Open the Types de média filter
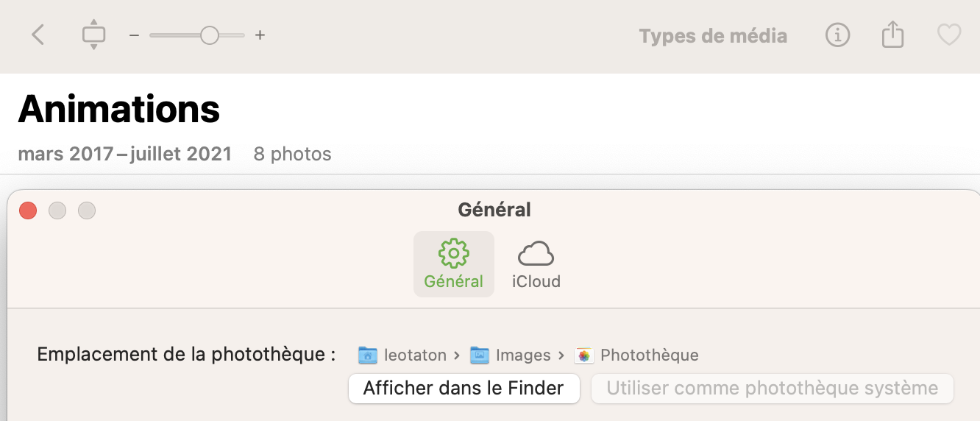Image resolution: width=980 pixels, height=421 pixels. 713,35
